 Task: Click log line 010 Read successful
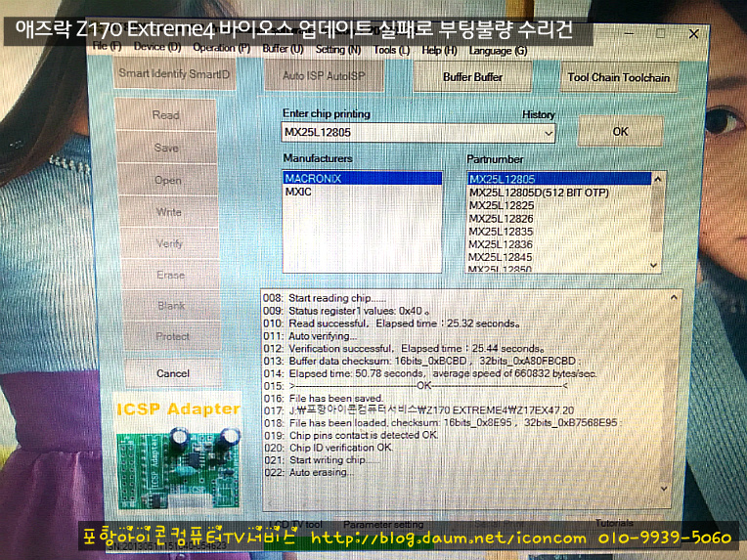(x=392, y=323)
